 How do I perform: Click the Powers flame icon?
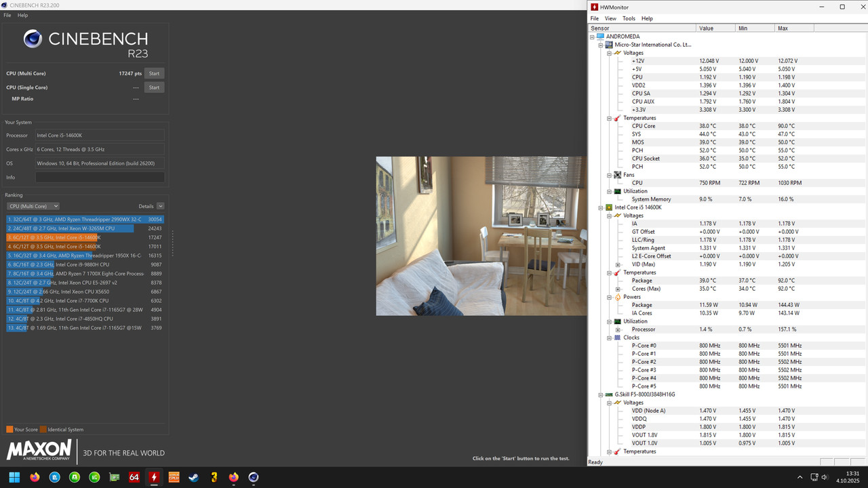(x=618, y=297)
